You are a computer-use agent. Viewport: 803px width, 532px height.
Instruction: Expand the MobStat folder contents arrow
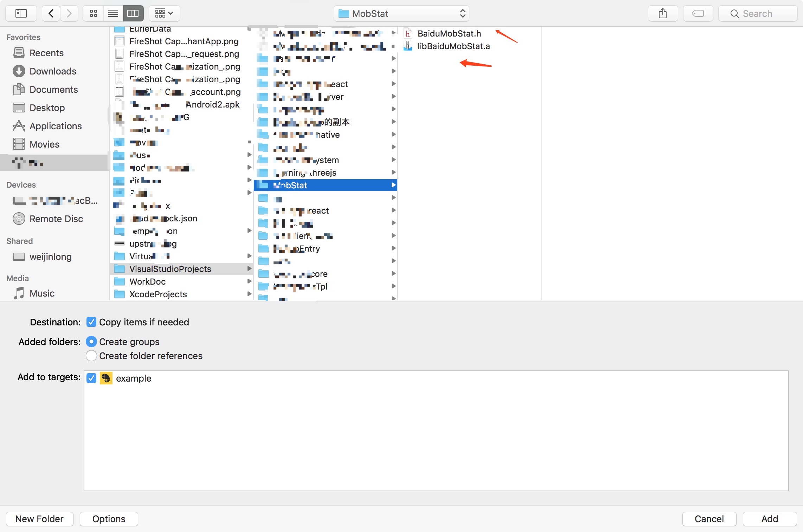coord(393,185)
